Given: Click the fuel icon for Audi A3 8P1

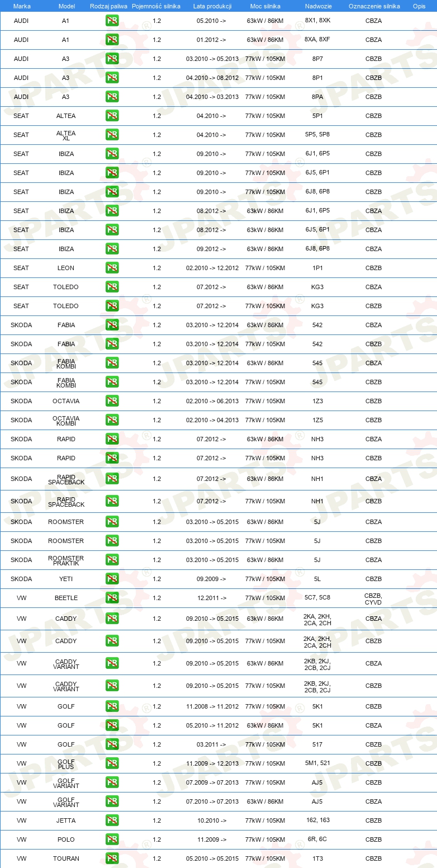Looking at the screenshot, I should click(112, 78).
